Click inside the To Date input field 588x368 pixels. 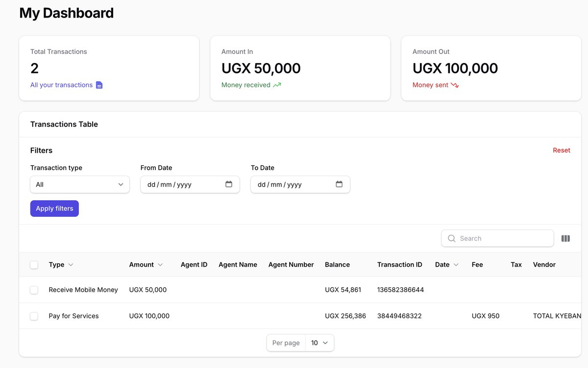pos(300,184)
